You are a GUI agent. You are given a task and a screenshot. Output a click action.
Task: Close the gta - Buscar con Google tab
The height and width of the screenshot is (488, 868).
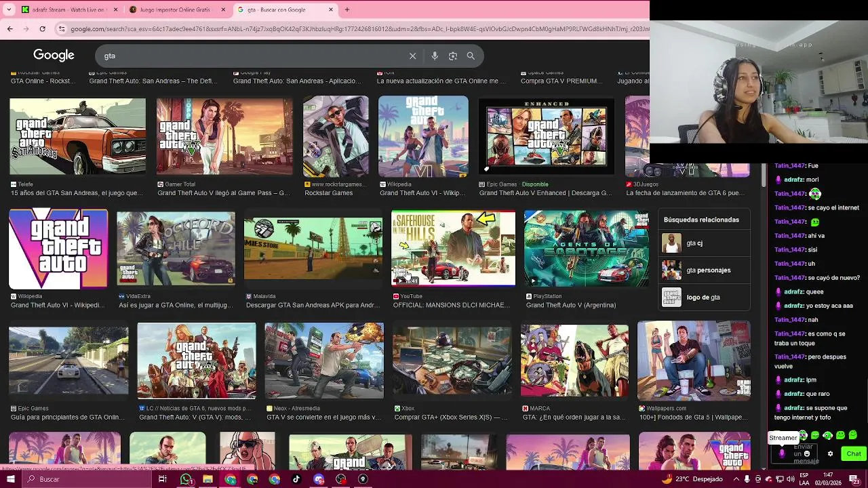331,9
